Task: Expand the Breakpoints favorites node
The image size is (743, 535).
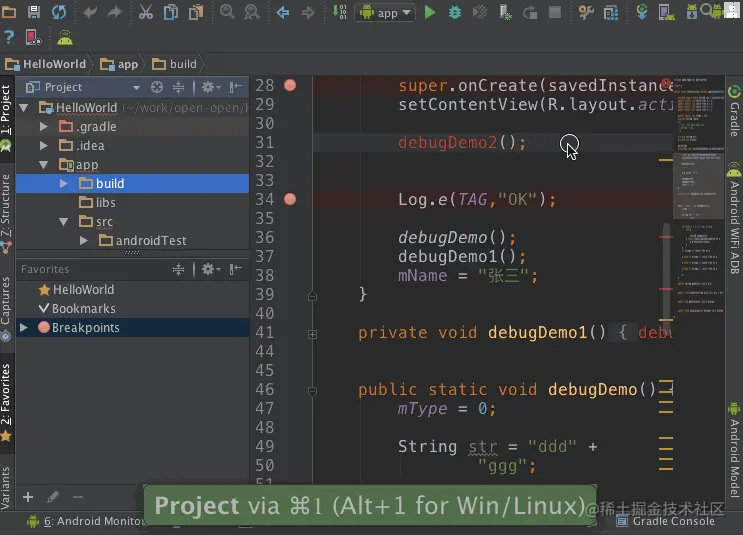Action: coord(24,327)
